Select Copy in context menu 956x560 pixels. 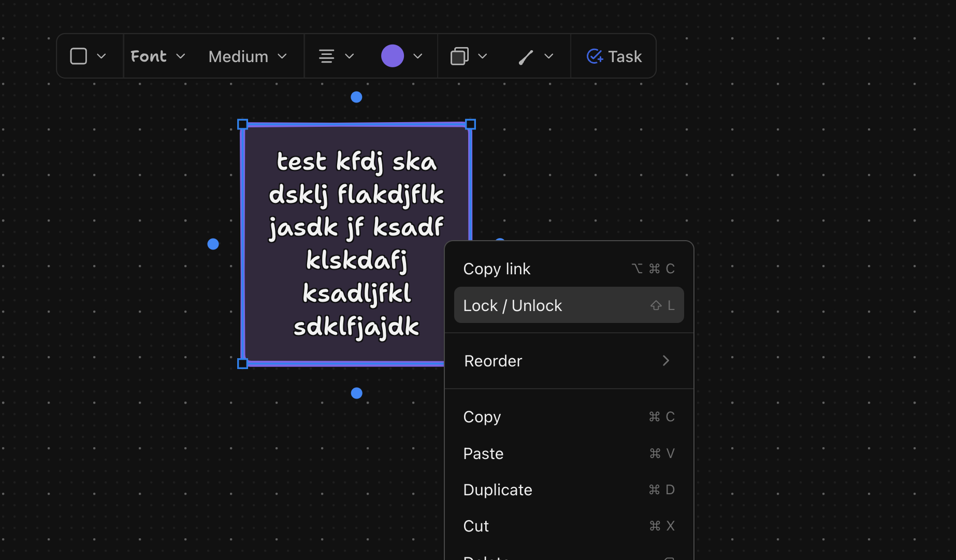tap(569, 417)
